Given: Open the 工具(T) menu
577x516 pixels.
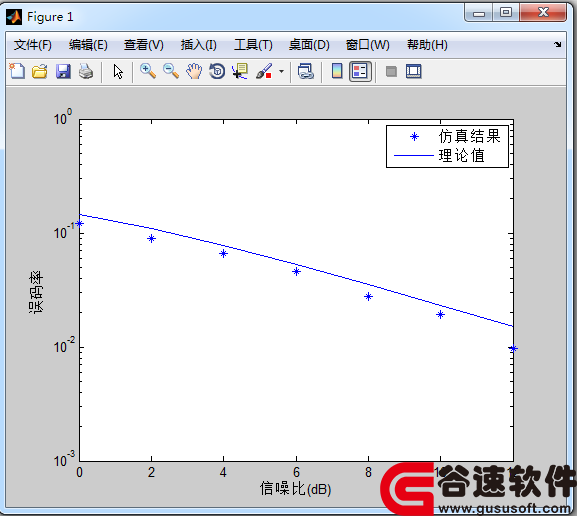Looking at the screenshot, I should [x=253, y=45].
